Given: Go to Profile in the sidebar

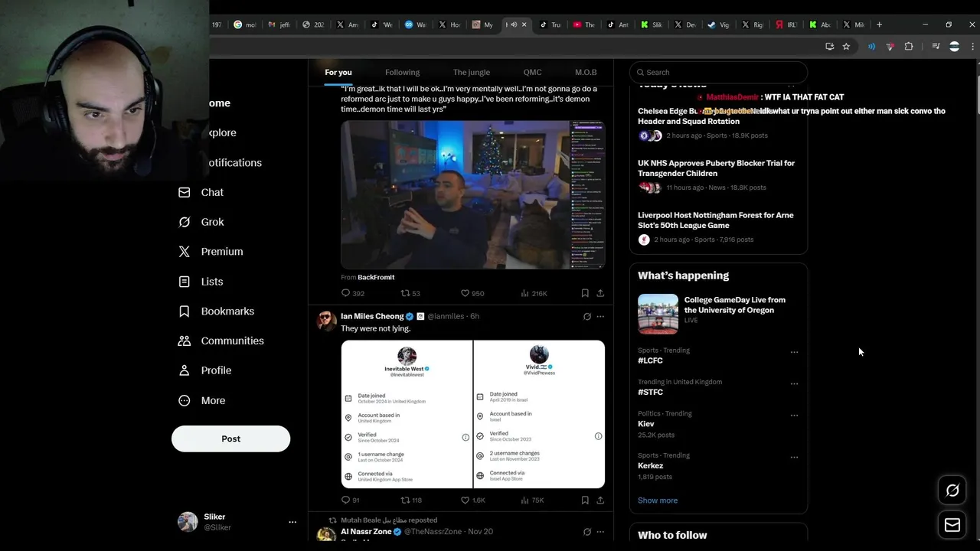Looking at the screenshot, I should point(204,370).
